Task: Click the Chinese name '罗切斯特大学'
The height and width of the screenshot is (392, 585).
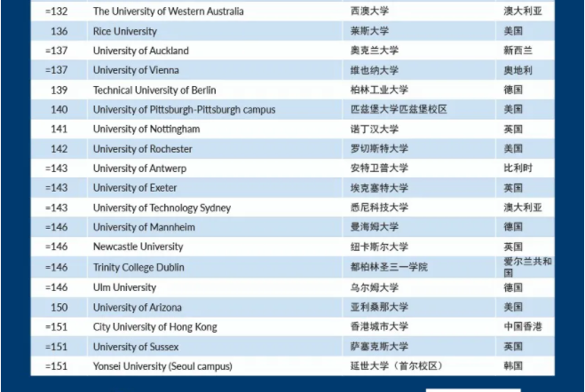Action: (379, 149)
